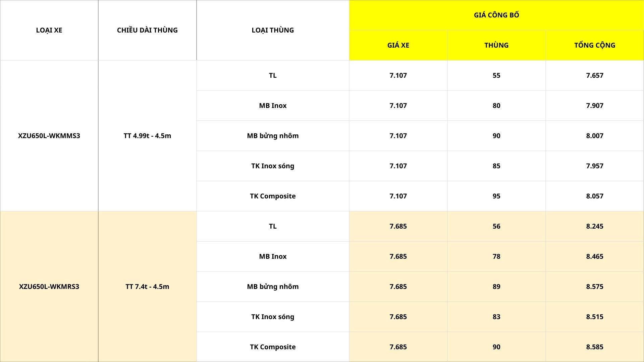This screenshot has width=644, height=362.
Task: Click the TT 4.99t - 4.5m cell
Action: click(x=147, y=136)
